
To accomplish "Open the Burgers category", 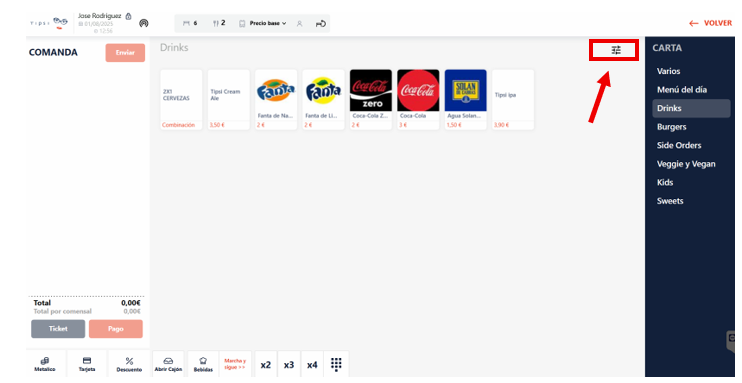I will click(671, 126).
